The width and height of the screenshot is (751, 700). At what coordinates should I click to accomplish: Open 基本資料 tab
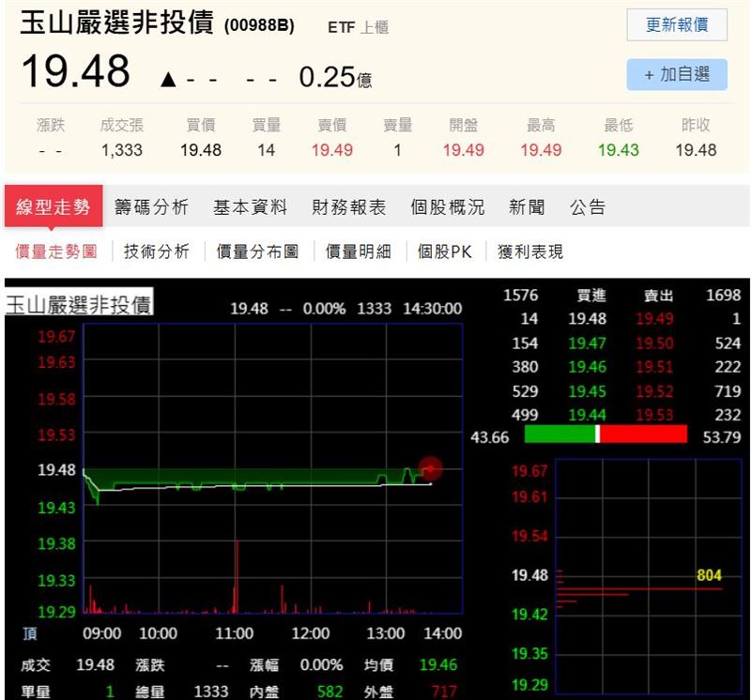250,206
